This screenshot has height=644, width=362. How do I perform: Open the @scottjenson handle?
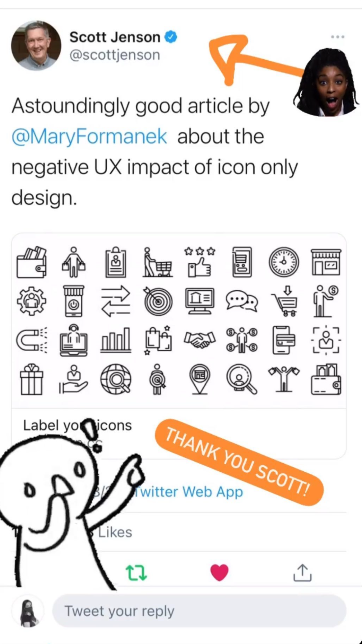pos(115,55)
